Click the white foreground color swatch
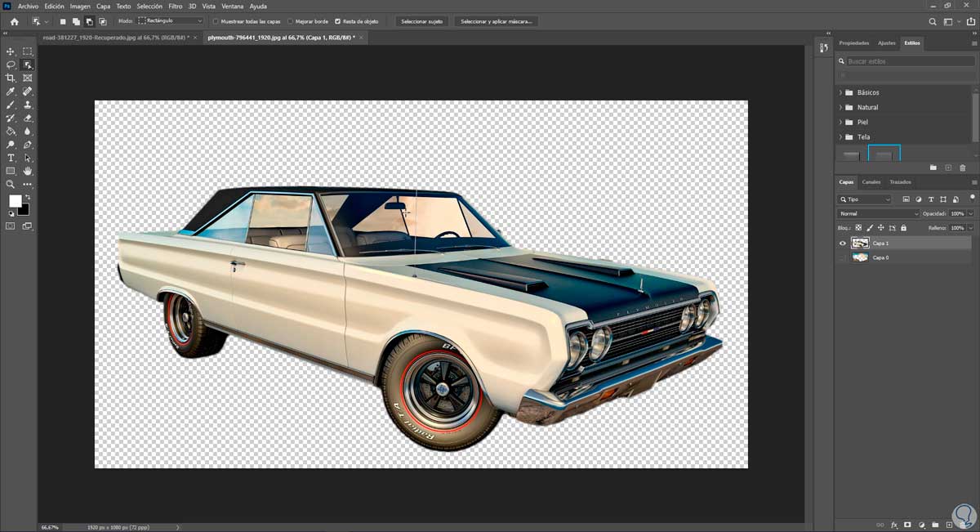The height and width of the screenshot is (532, 980). click(15, 201)
